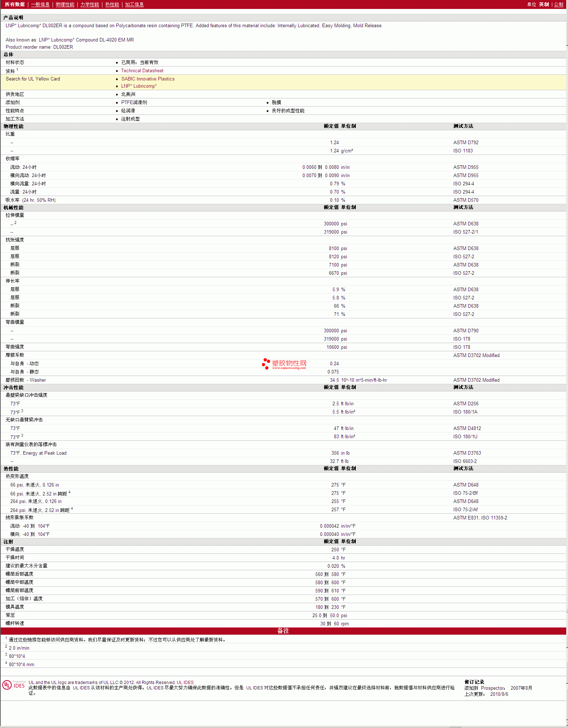Click the 干燥温度 row label

[x=15, y=549]
